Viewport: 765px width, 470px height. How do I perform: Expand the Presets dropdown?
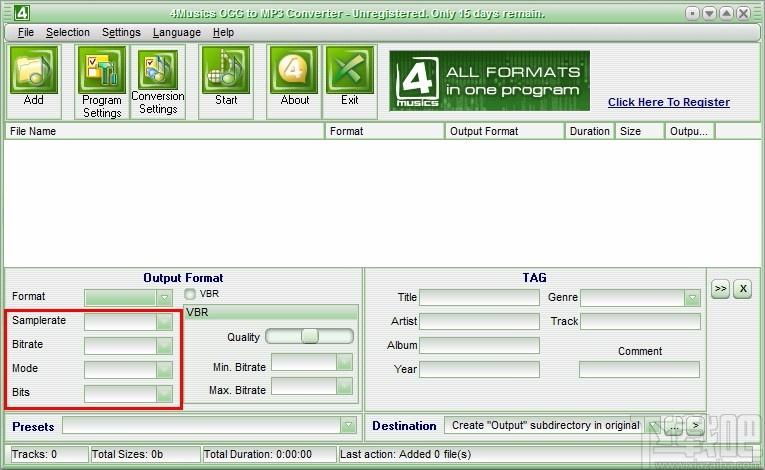click(x=348, y=426)
